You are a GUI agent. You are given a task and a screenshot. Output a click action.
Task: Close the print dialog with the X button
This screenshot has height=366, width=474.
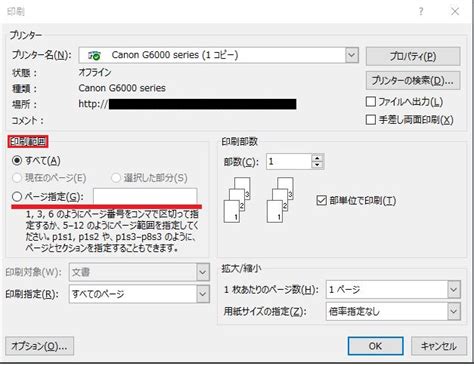(x=455, y=11)
